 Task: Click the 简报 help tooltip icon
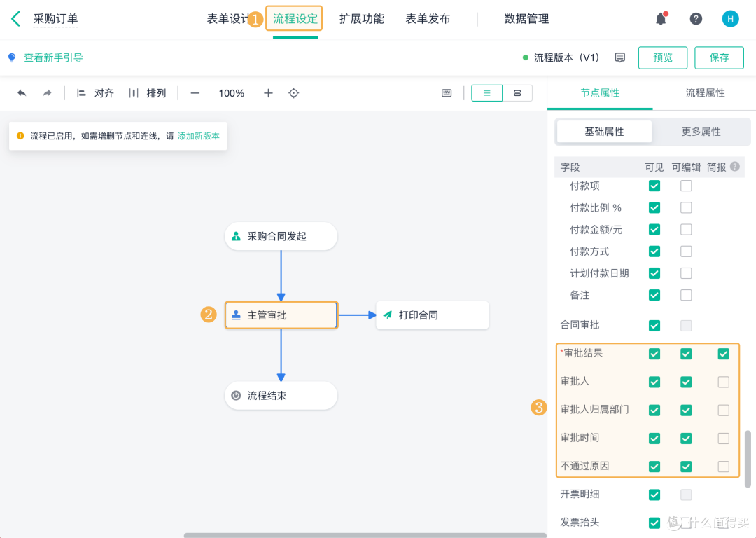click(x=735, y=167)
